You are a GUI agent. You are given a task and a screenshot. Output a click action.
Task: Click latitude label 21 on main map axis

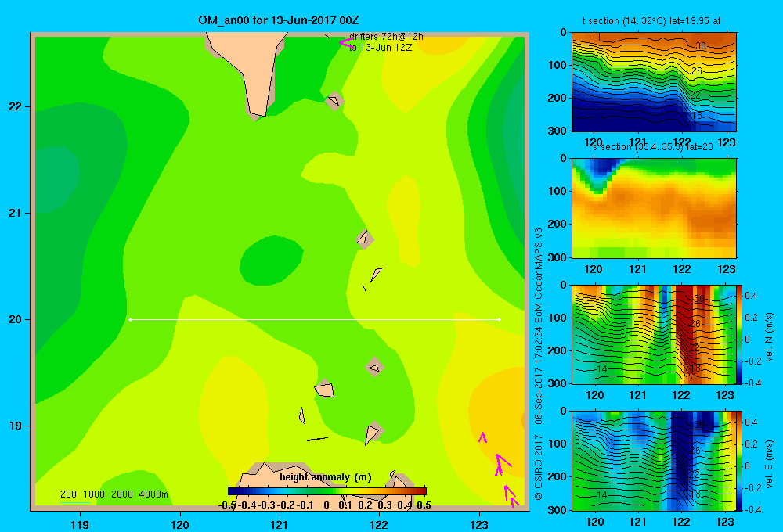point(16,213)
